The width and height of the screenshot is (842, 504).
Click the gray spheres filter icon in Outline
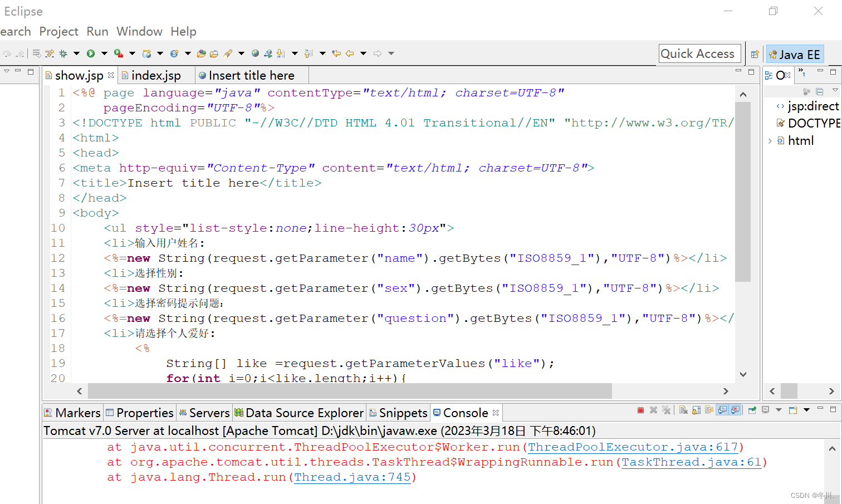click(x=806, y=91)
